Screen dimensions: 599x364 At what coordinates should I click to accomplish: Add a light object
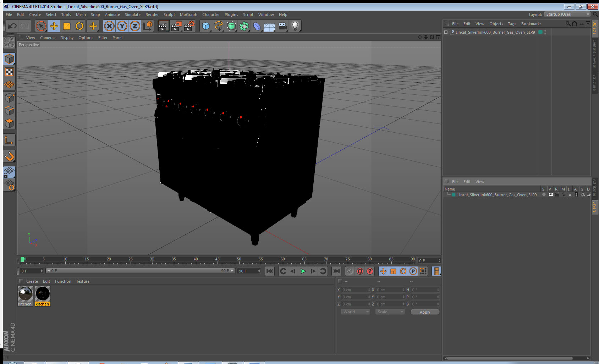pos(295,26)
